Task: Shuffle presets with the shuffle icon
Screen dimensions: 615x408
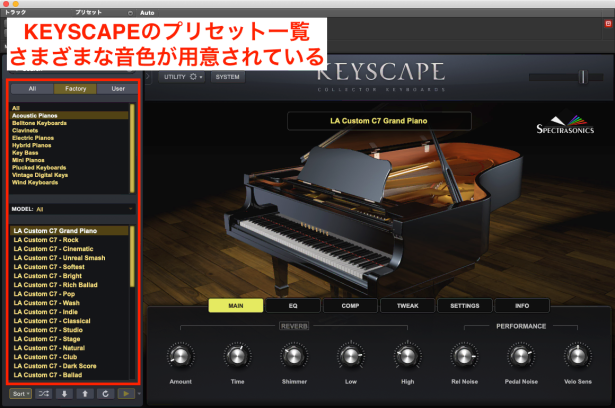Action: point(44,393)
